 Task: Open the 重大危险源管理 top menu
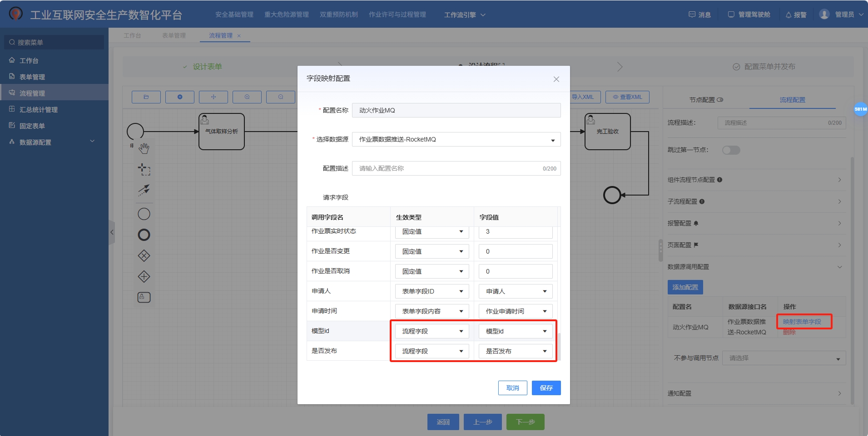287,15
